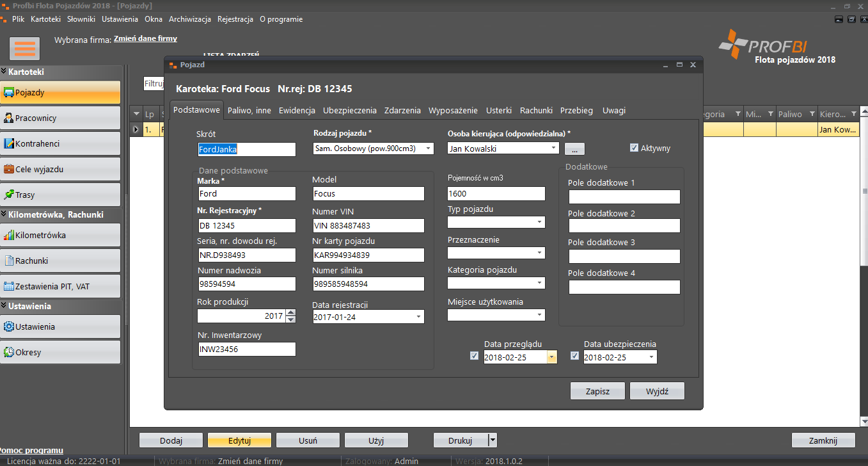Click the Edytuj button

pyautogui.click(x=239, y=440)
